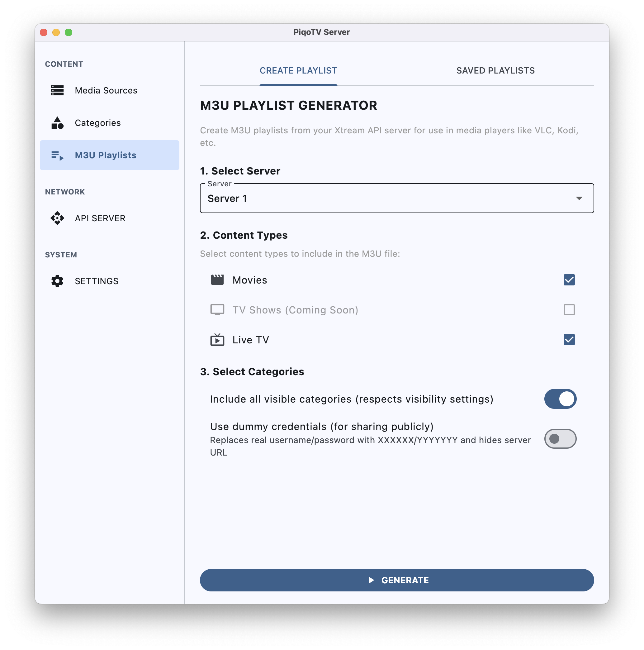The width and height of the screenshot is (644, 650).
Task: Open Settings using the gear icon
Action: [57, 281]
